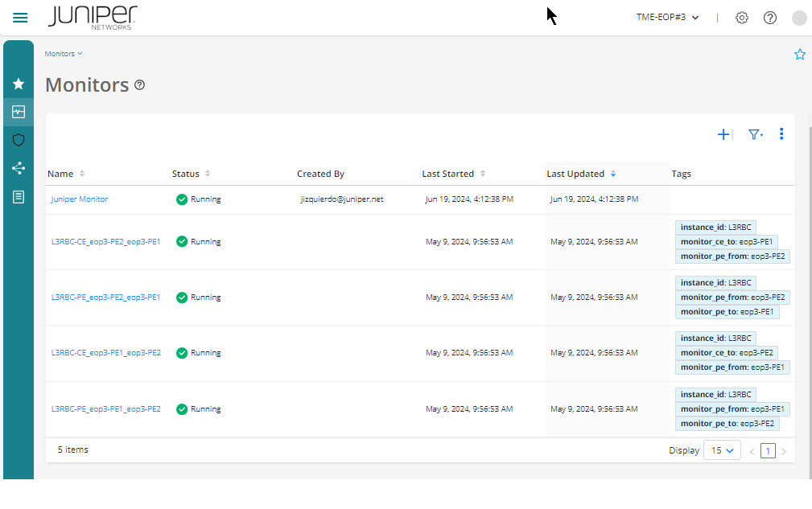
Task: Open L3RBC-CE_eop3-PE2_eop3-PE1 monitor link
Action: point(105,241)
